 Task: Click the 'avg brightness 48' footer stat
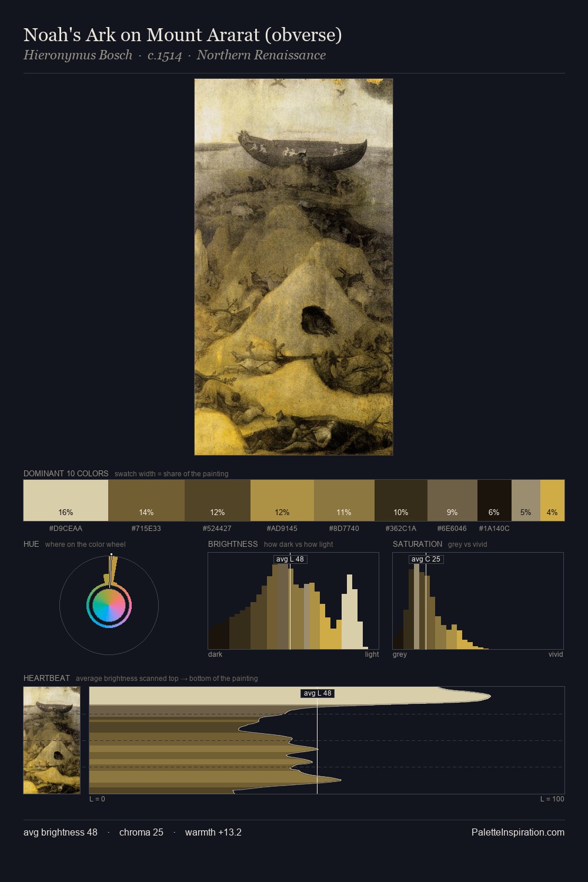click(x=61, y=832)
